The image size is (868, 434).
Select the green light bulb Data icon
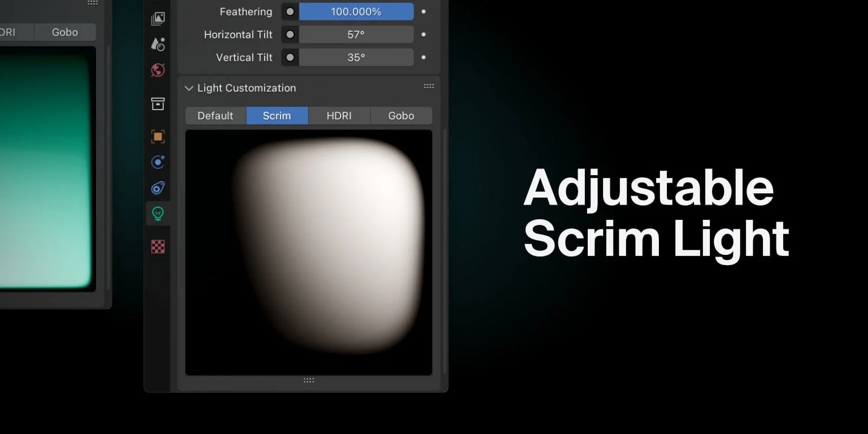158,214
